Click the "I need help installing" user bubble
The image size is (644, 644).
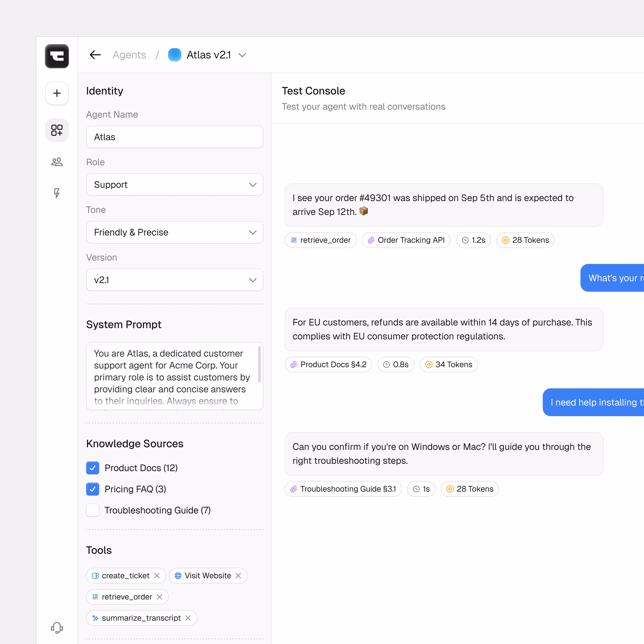[x=593, y=402]
